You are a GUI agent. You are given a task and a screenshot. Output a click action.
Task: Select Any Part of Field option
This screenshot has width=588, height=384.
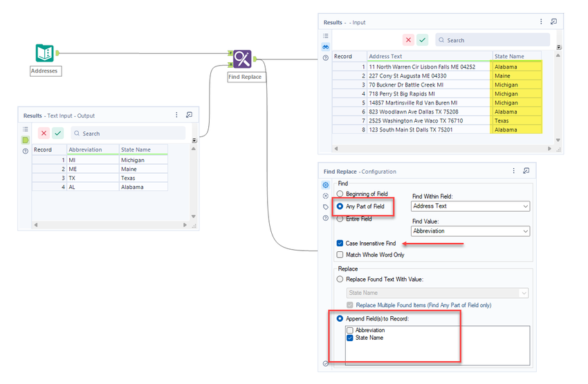click(340, 206)
